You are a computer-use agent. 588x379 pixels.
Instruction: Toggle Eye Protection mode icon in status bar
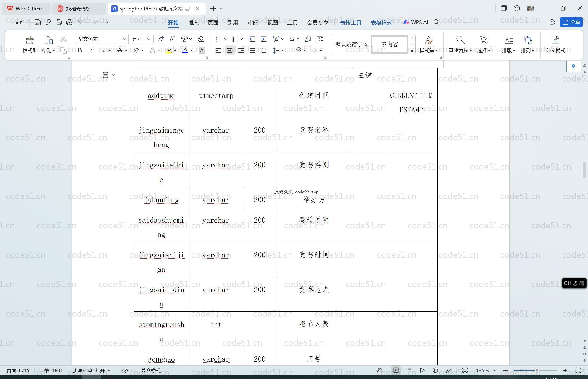coord(379,370)
